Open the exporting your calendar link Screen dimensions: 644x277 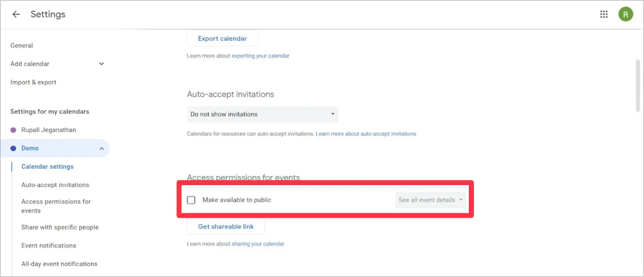tap(260, 56)
